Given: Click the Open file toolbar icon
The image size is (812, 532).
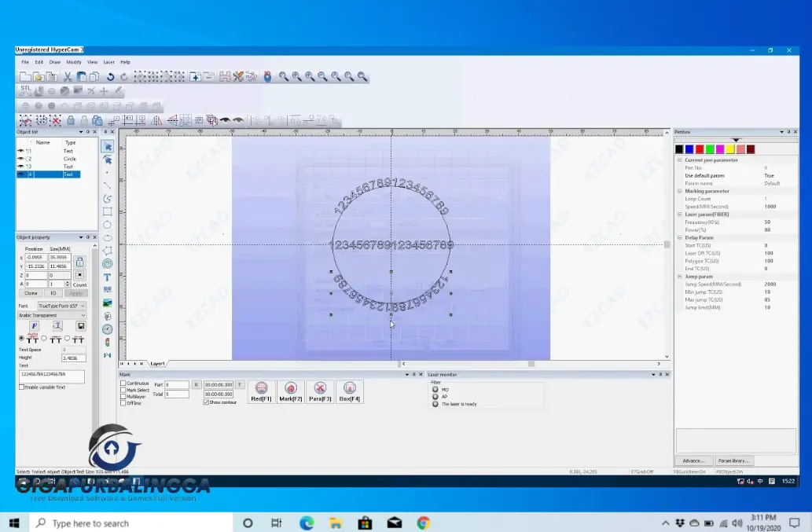Looking at the screenshot, I should point(39,76).
